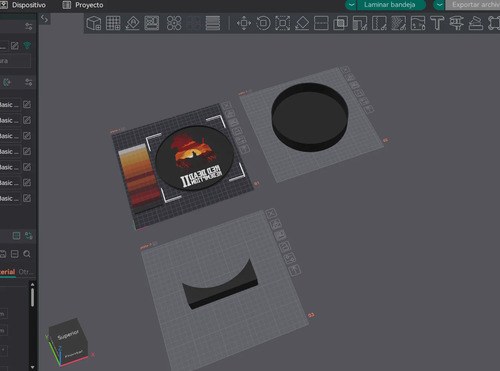Click the Arrange all objects icon

pos(152,23)
